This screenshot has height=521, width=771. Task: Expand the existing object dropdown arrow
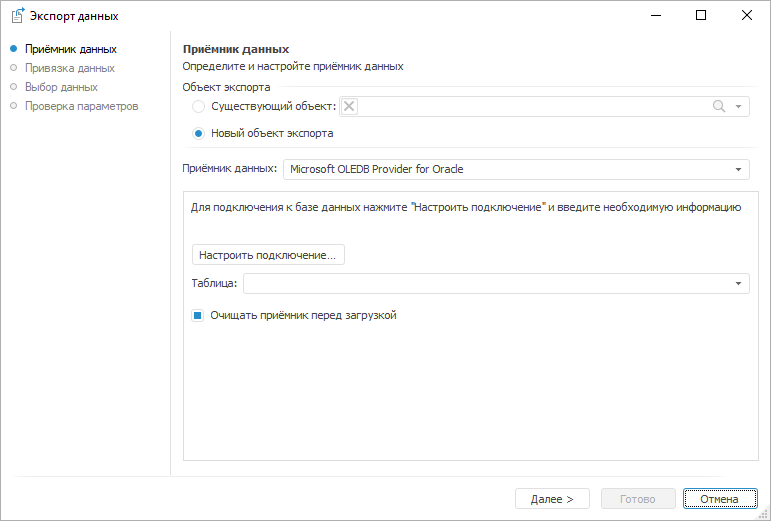(738, 107)
